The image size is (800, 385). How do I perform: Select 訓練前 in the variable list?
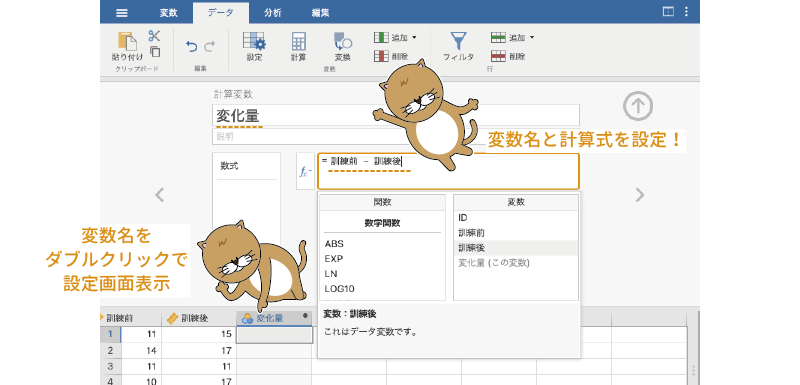click(x=516, y=233)
